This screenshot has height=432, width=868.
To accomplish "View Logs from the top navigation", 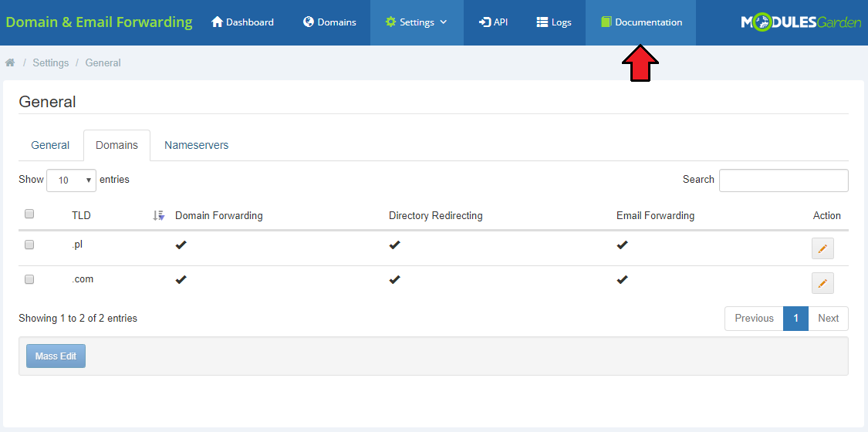I will click(554, 22).
